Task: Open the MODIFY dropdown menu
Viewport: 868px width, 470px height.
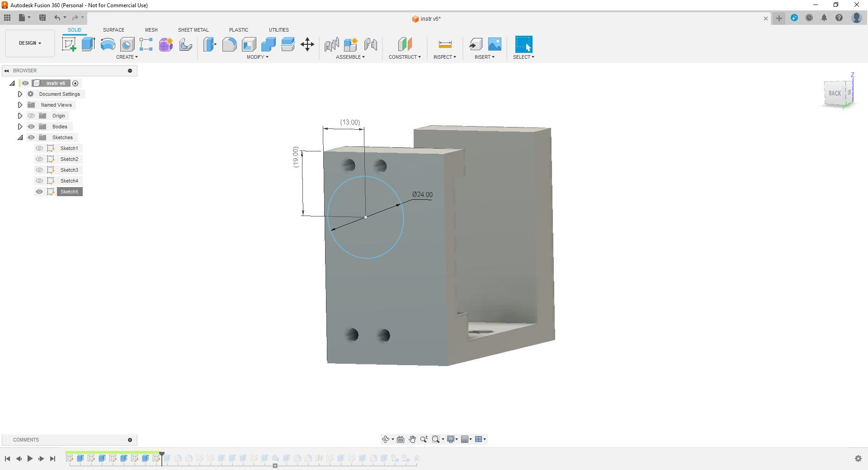Action: pyautogui.click(x=258, y=57)
